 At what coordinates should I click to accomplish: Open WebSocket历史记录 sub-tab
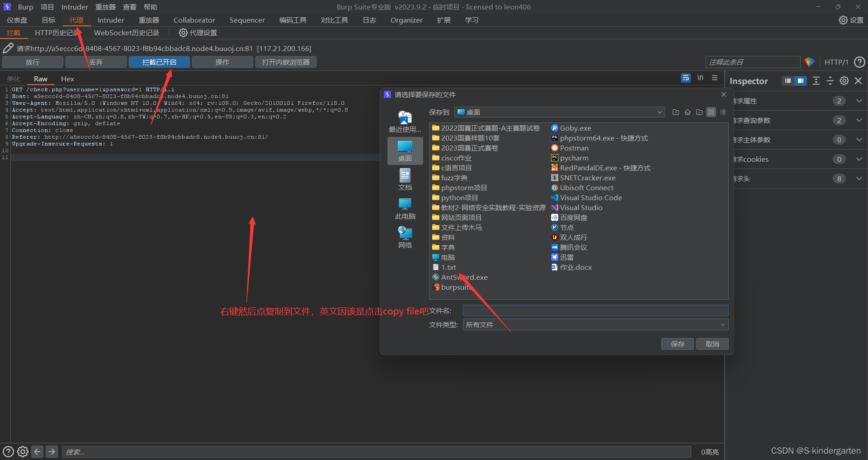point(127,33)
